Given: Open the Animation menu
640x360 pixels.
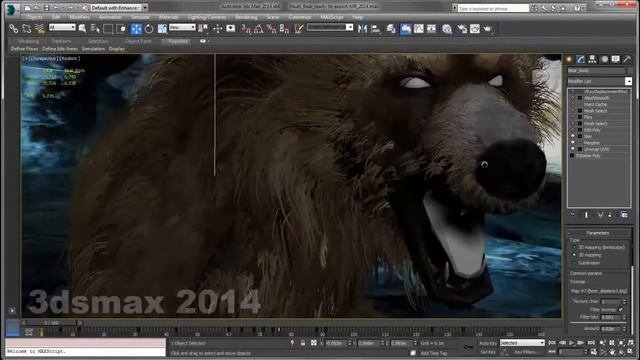Looking at the screenshot, I should (110, 17).
